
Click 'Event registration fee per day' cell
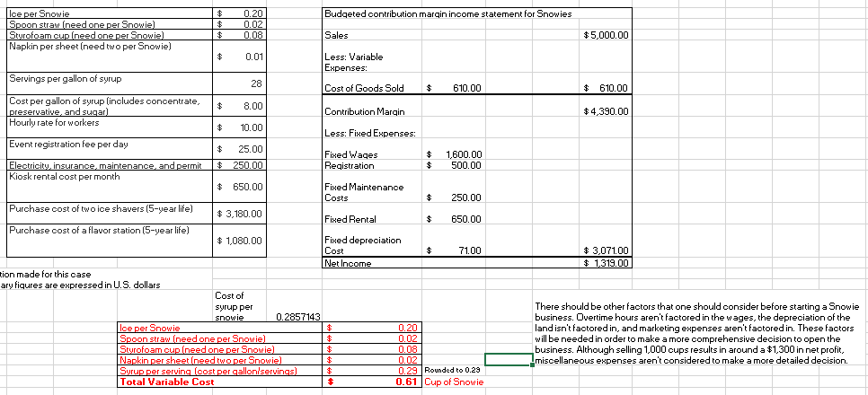110,148
